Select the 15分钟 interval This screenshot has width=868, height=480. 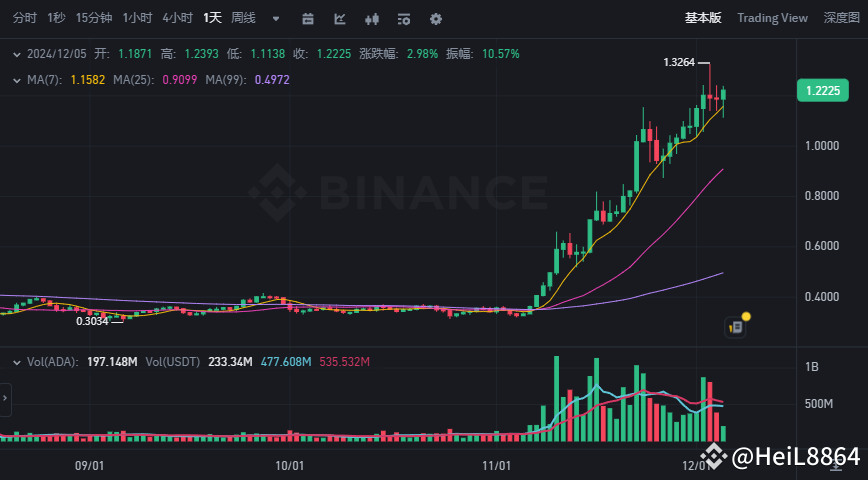coord(95,18)
